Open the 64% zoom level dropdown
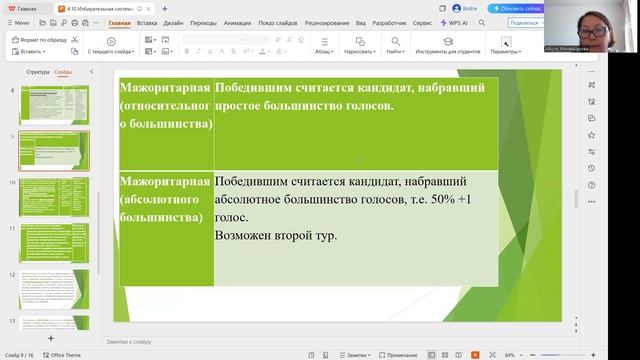This screenshot has width=640, height=360. coord(513,355)
